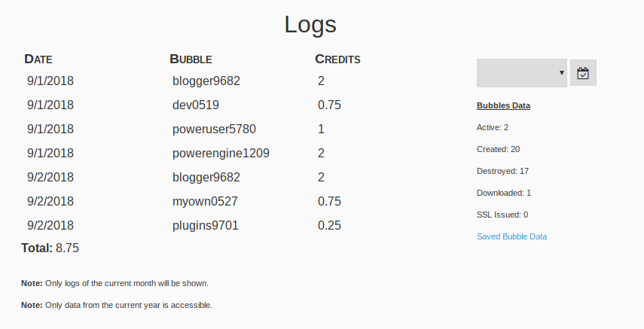Click the Created: 20 statistic
This screenshot has width=644, height=329.
tap(498, 149)
